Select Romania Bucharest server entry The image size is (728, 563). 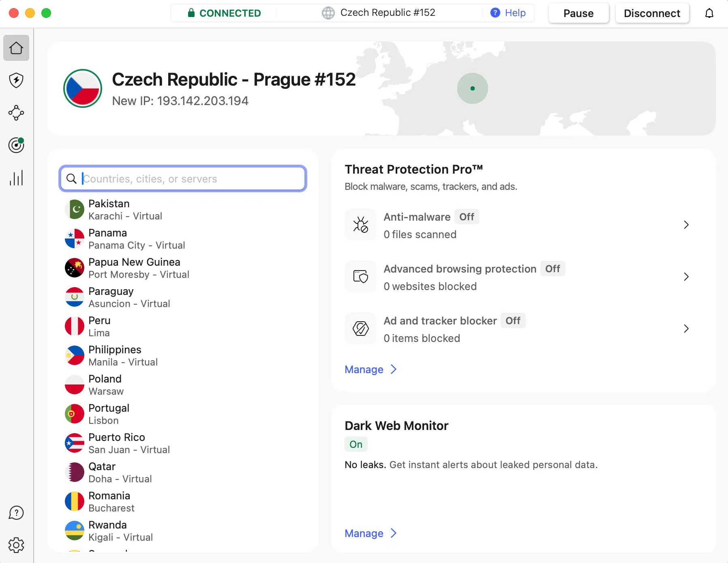(109, 501)
